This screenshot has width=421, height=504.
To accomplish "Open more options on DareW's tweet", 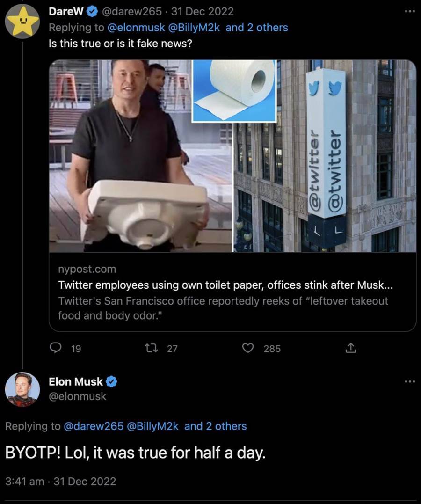I will pyautogui.click(x=409, y=12).
